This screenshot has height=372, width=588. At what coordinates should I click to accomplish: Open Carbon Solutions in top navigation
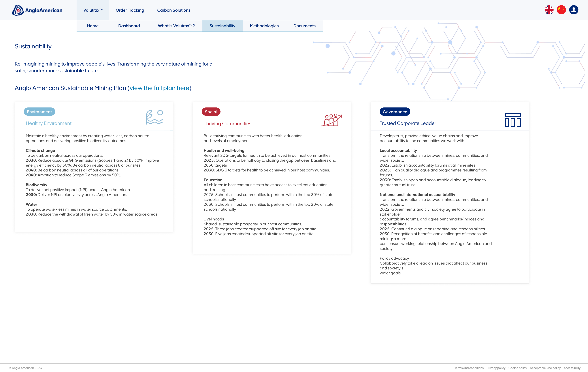point(174,10)
